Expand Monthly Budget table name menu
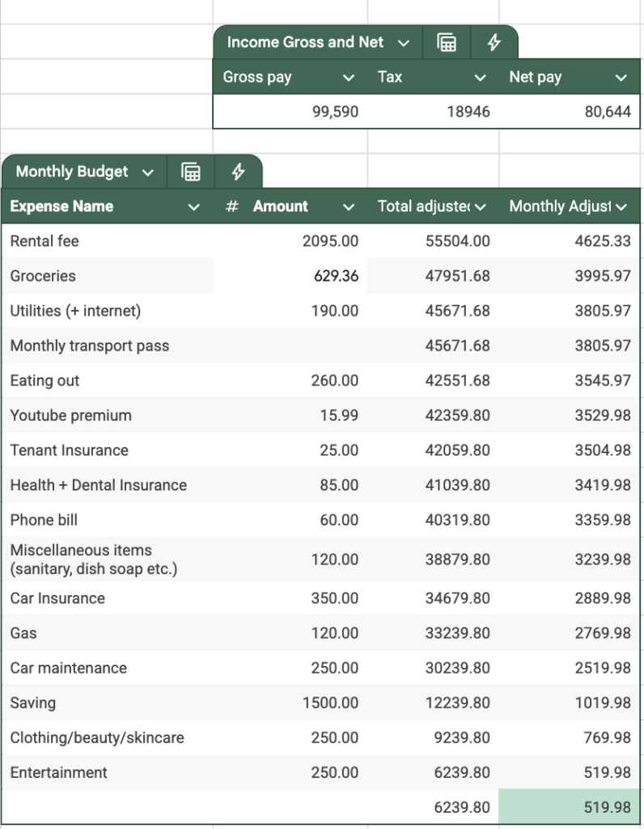 click(148, 172)
